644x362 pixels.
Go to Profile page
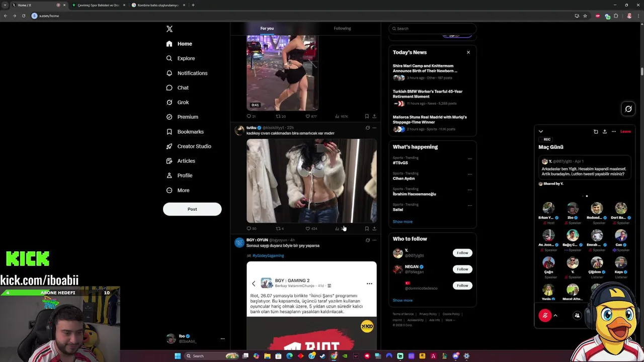pyautogui.click(x=179, y=175)
